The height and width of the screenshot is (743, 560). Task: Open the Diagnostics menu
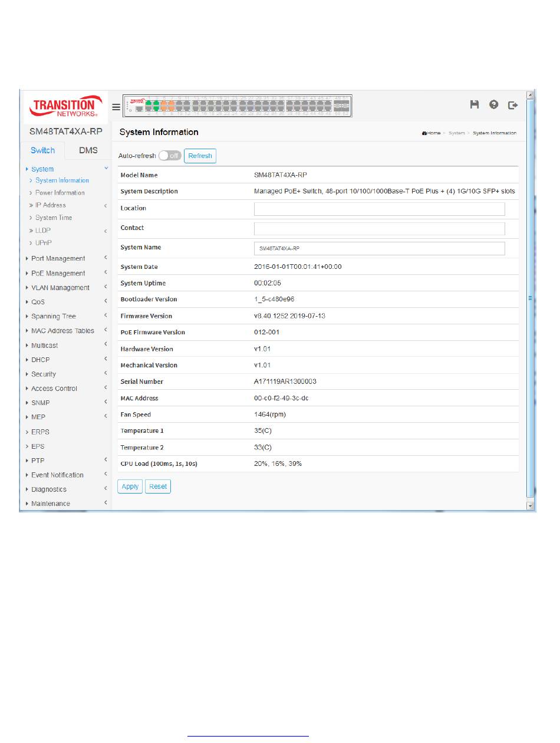pyautogui.click(x=48, y=489)
